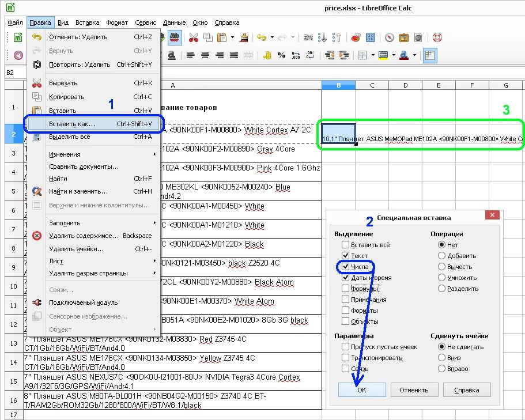Click the Hyperlink toolbar icon
Viewport: 525px width, 420px height.
tap(308, 37)
